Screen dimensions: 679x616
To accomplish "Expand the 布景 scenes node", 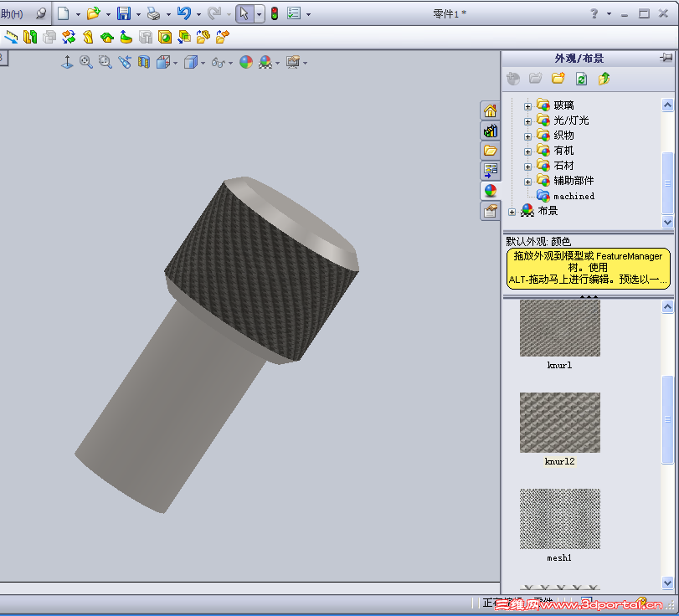I will coord(512,212).
